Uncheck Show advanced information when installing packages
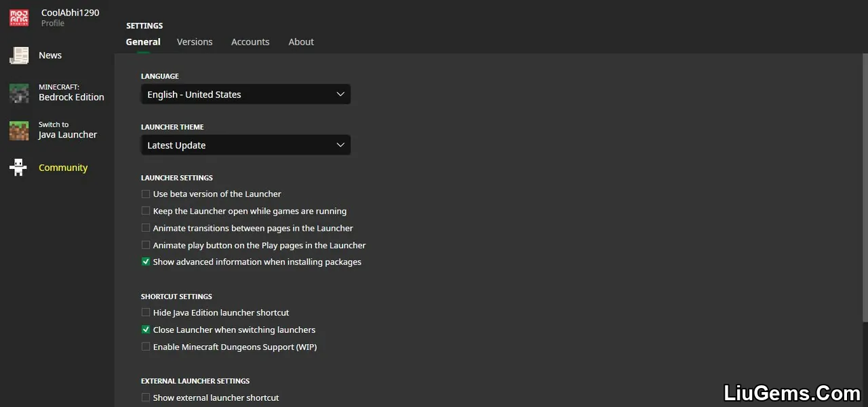The width and height of the screenshot is (868, 407). 146,262
